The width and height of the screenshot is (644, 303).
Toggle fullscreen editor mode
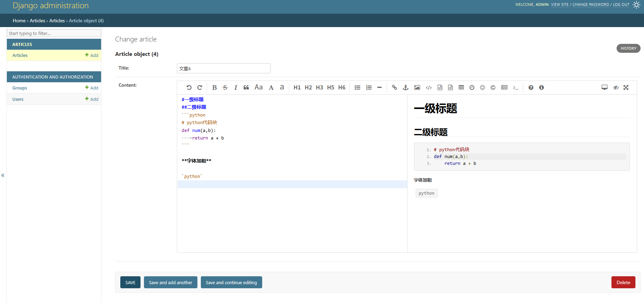pyautogui.click(x=626, y=88)
